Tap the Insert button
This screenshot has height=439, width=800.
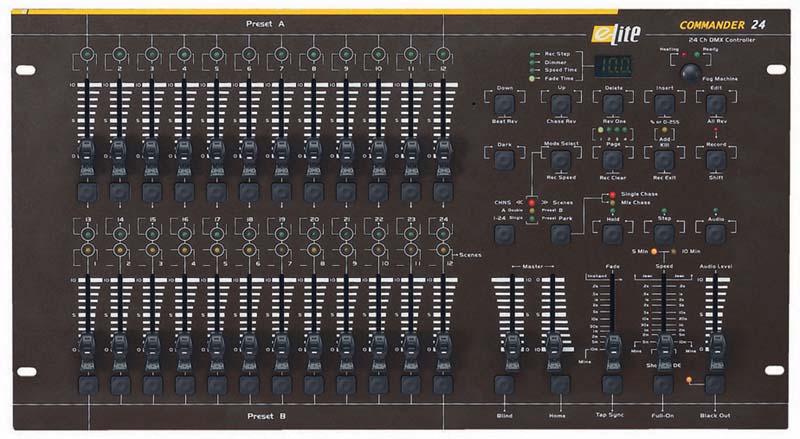coord(664,105)
